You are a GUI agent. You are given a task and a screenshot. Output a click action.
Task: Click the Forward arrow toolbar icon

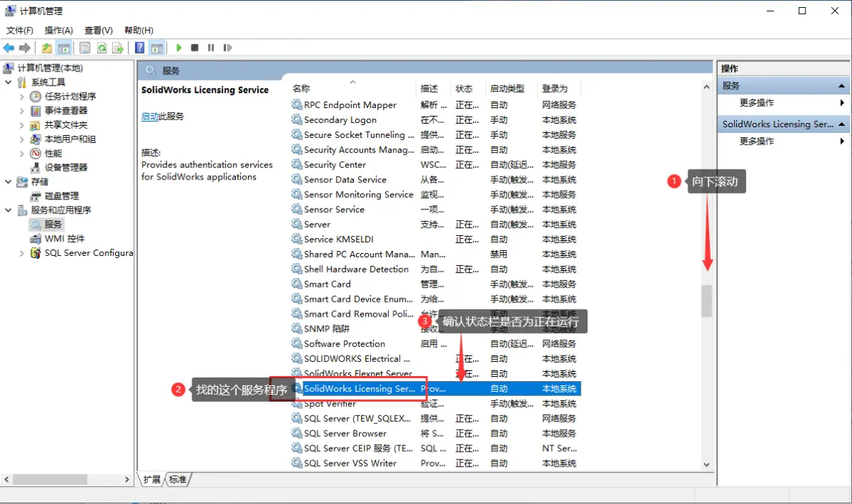click(24, 48)
